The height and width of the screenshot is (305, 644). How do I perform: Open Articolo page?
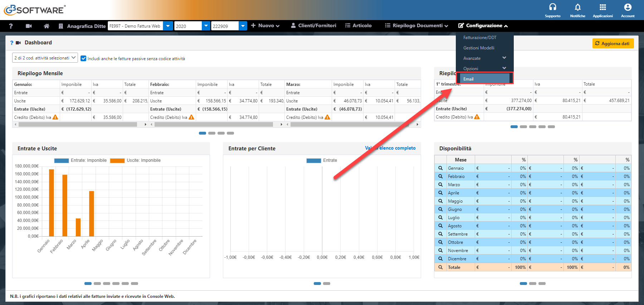tap(358, 26)
